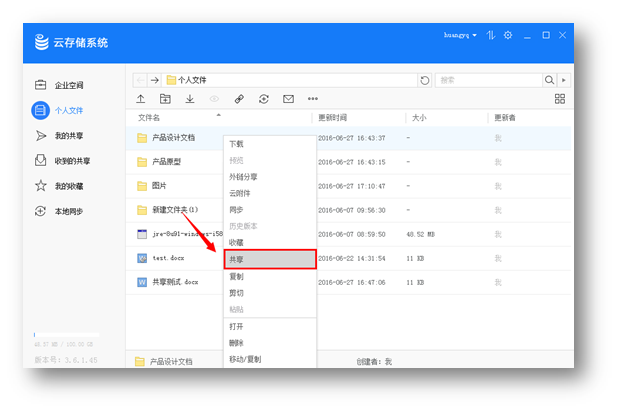Screen dimensions: 617x411
Task: Open the transfer list arrows icon in title bar
Action: (490, 36)
